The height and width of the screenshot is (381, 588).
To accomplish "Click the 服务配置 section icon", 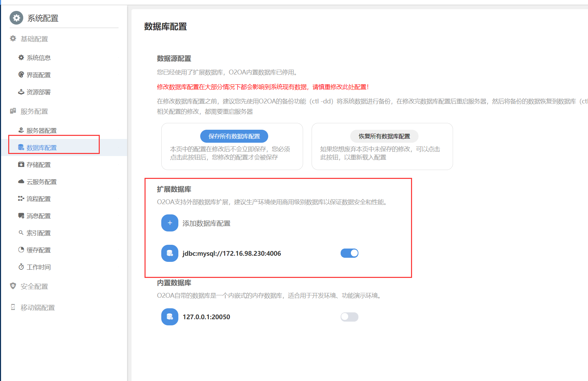I will [13, 111].
